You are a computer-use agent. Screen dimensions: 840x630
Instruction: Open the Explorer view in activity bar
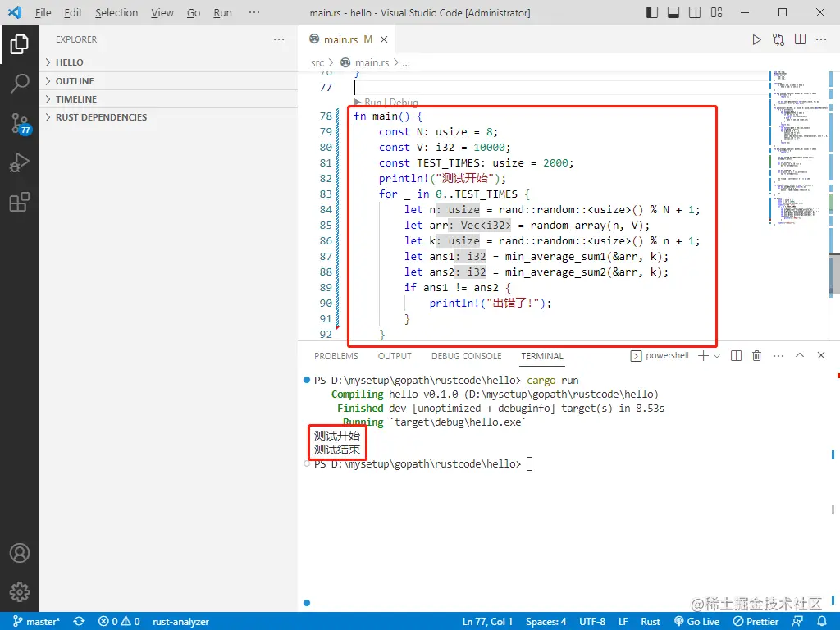[x=20, y=44]
